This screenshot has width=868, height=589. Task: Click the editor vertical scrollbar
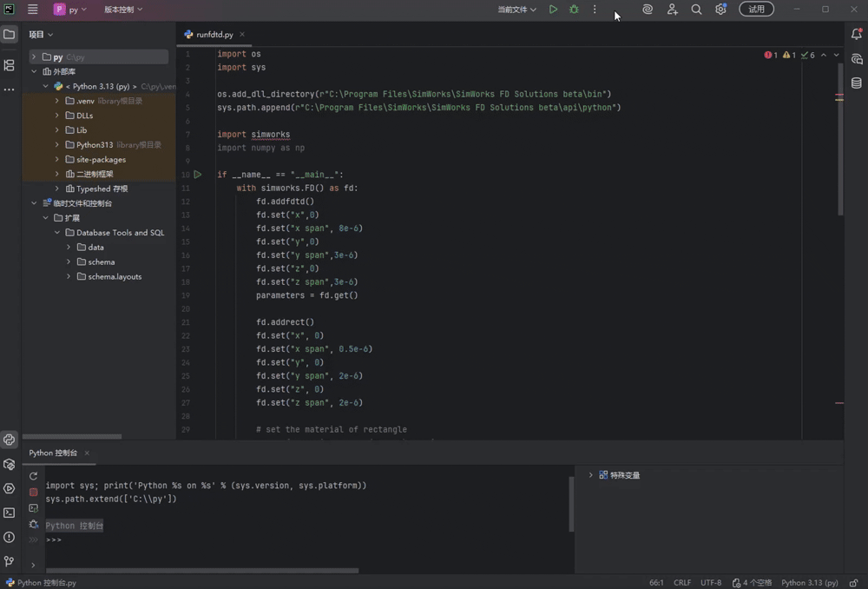839,138
